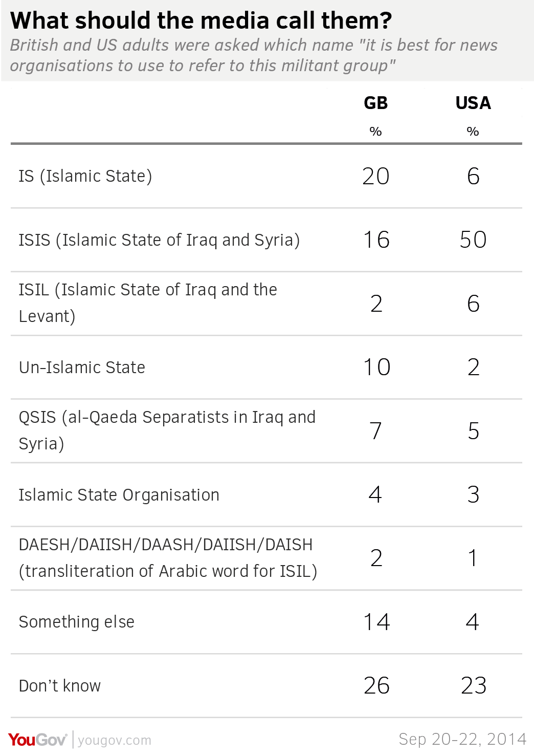The width and height of the screenshot is (534, 756).
Task: Select the GB value 26 for Don't know
Action: point(376,685)
